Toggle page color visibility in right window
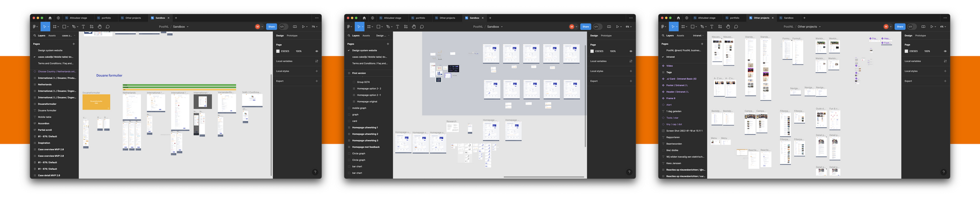The width and height of the screenshot is (980, 200). (945, 51)
